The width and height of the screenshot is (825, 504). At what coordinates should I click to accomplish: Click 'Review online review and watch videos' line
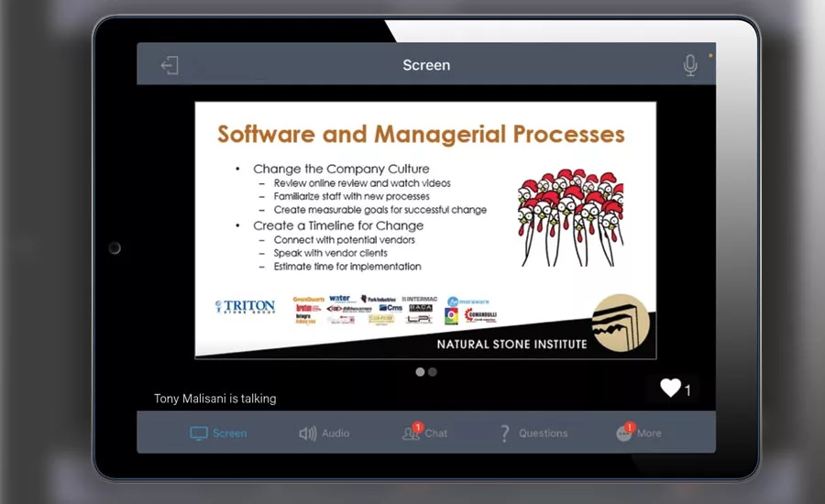[x=362, y=183]
